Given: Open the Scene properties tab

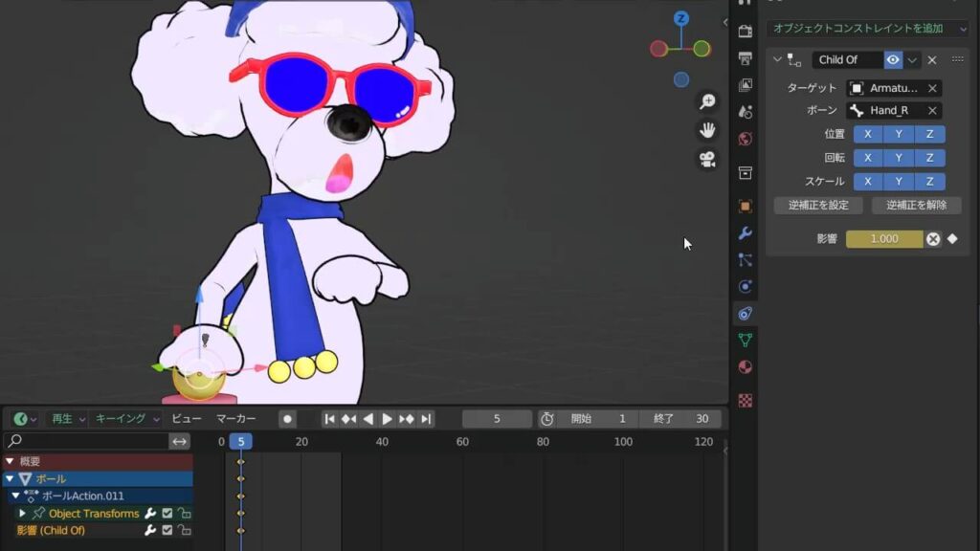Looking at the screenshot, I should (745, 112).
